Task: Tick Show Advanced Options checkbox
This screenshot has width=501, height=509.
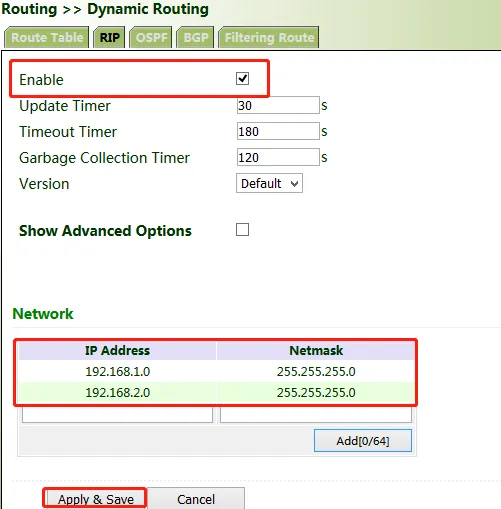Action: tap(242, 230)
